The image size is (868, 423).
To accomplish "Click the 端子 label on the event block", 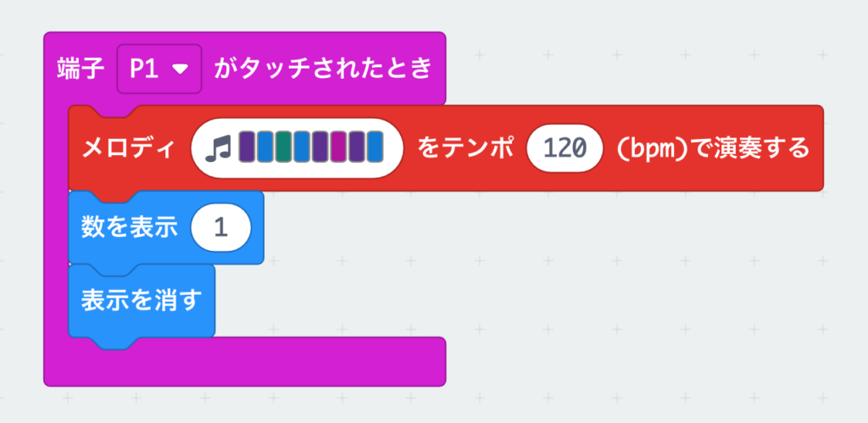I will point(81,69).
